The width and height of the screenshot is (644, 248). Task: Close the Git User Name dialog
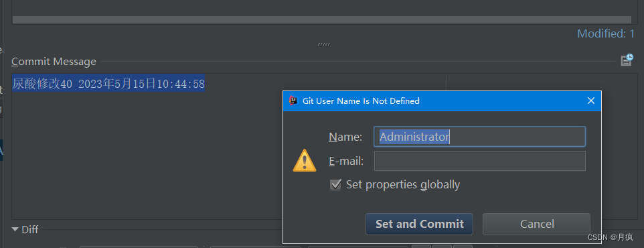tap(591, 101)
